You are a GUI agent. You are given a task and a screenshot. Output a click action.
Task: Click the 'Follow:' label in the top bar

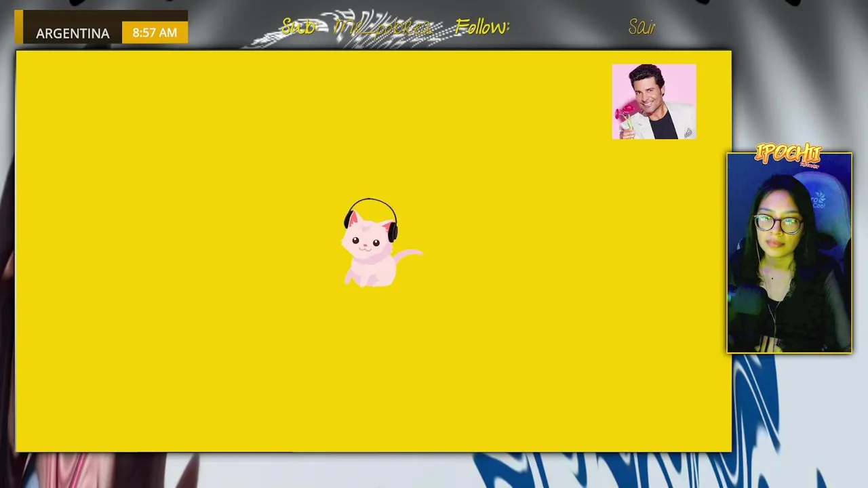coord(482,27)
